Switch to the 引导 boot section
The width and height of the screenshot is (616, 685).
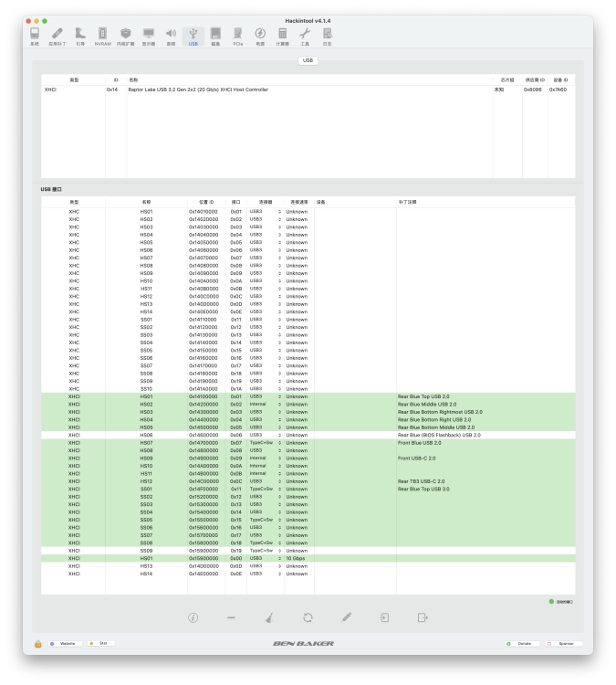(x=80, y=37)
